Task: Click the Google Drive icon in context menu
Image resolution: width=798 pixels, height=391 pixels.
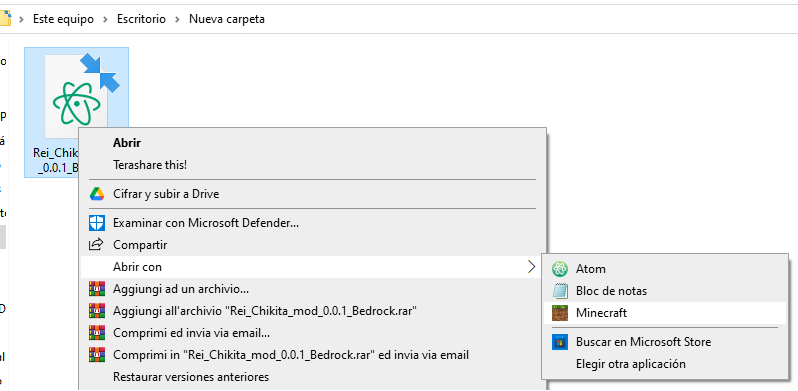Action: point(97,194)
